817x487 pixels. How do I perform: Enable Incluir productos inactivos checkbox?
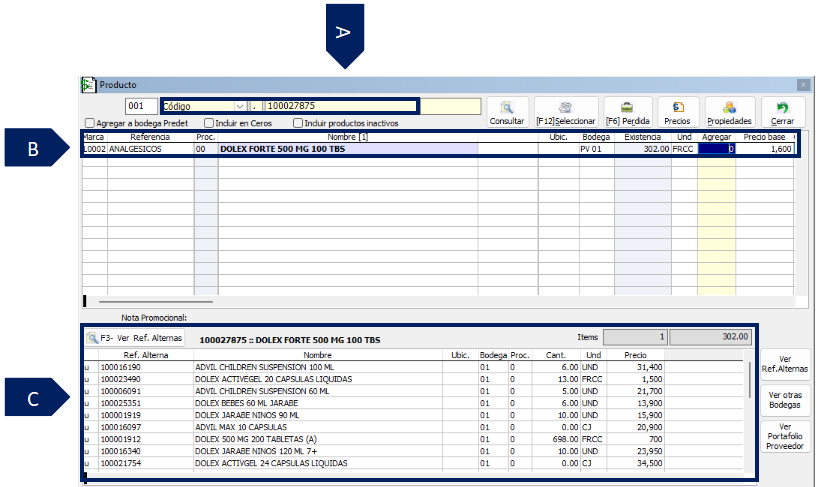click(x=298, y=123)
